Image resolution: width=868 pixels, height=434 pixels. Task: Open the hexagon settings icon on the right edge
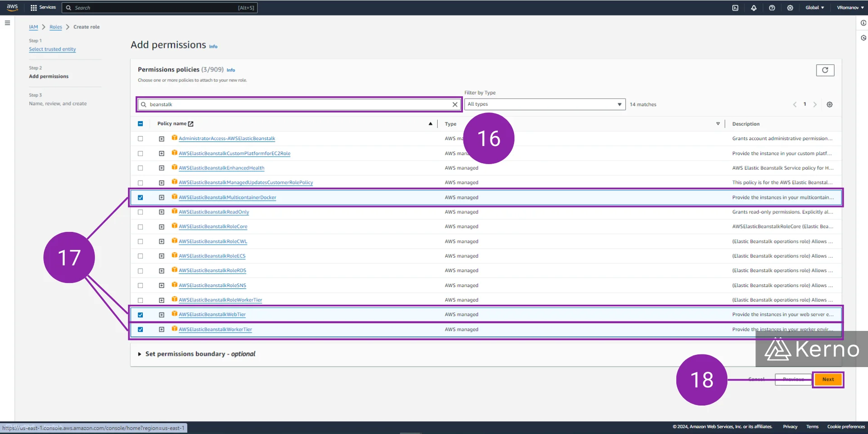(x=863, y=38)
